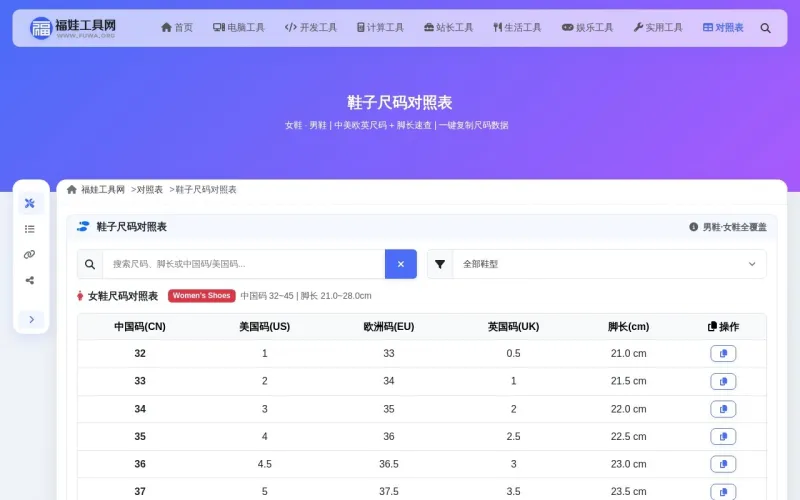Open the 实用工具 menu
The height and width of the screenshot is (500, 800).
coord(658,28)
